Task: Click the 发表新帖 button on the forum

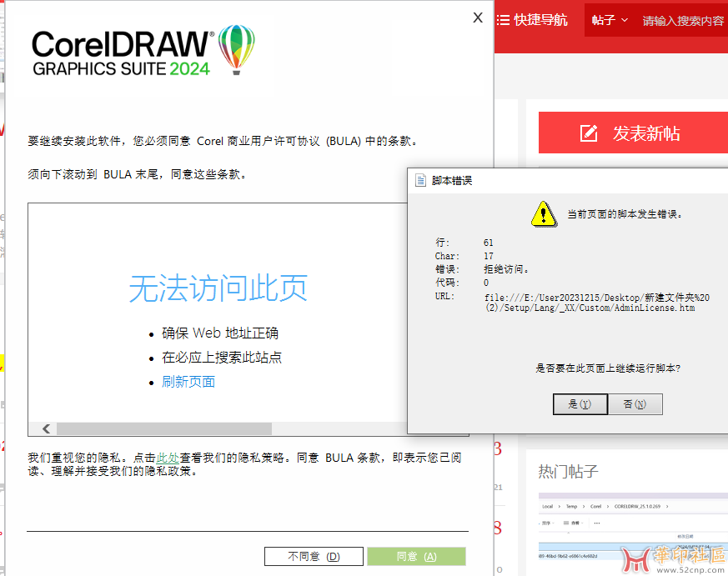Action: tap(633, 133)
